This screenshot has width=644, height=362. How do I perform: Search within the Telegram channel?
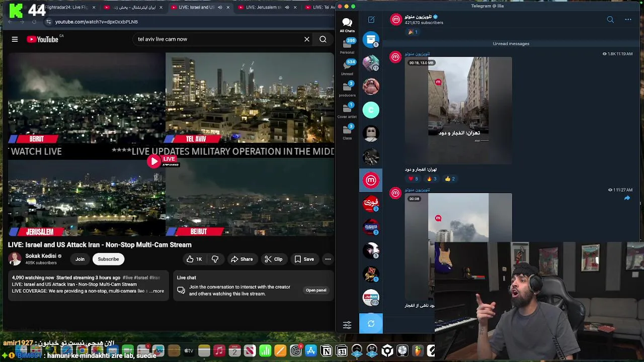click(x=610, y=20)
